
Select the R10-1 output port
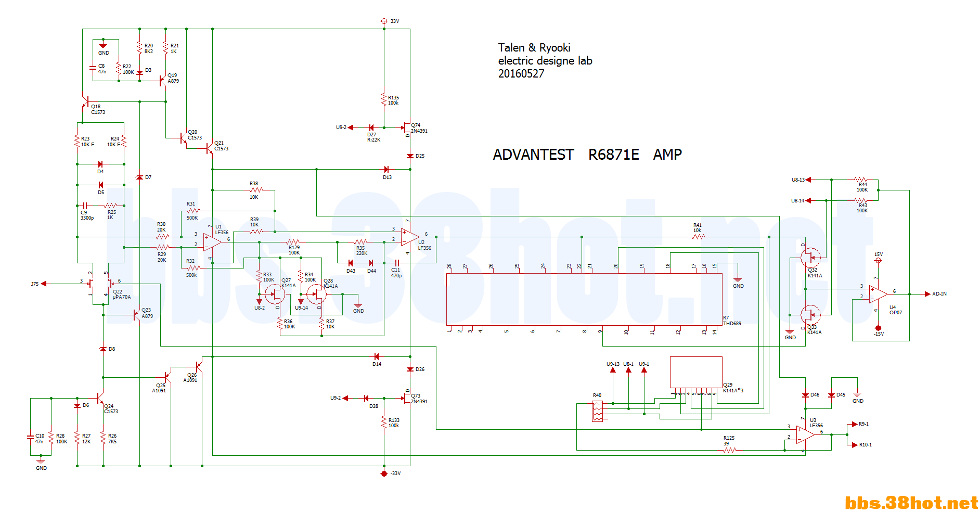(x=855, y=445)
